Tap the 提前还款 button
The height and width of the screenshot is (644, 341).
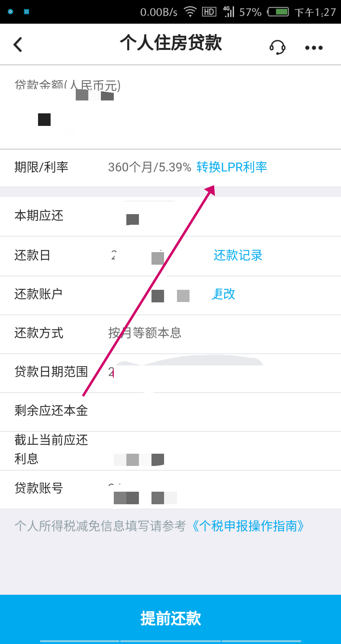(170, 619)
